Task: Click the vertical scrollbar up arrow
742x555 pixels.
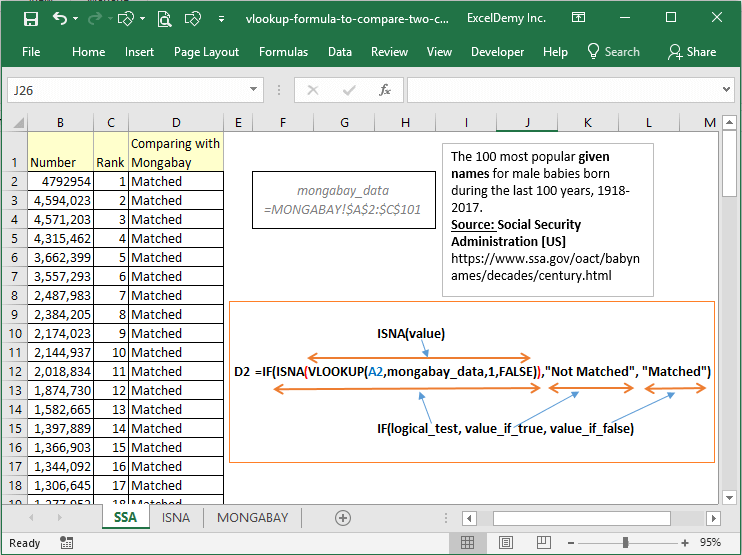Action: tap(729, 123)
